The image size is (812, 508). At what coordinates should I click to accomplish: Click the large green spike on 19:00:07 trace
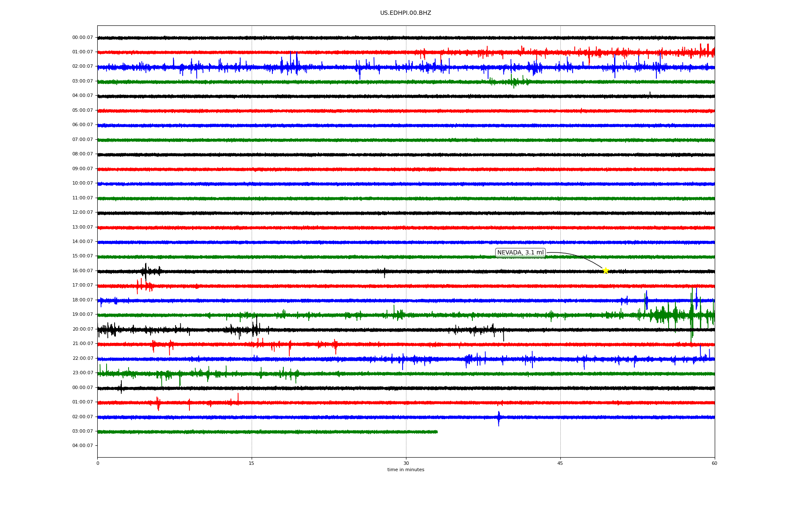691,315
